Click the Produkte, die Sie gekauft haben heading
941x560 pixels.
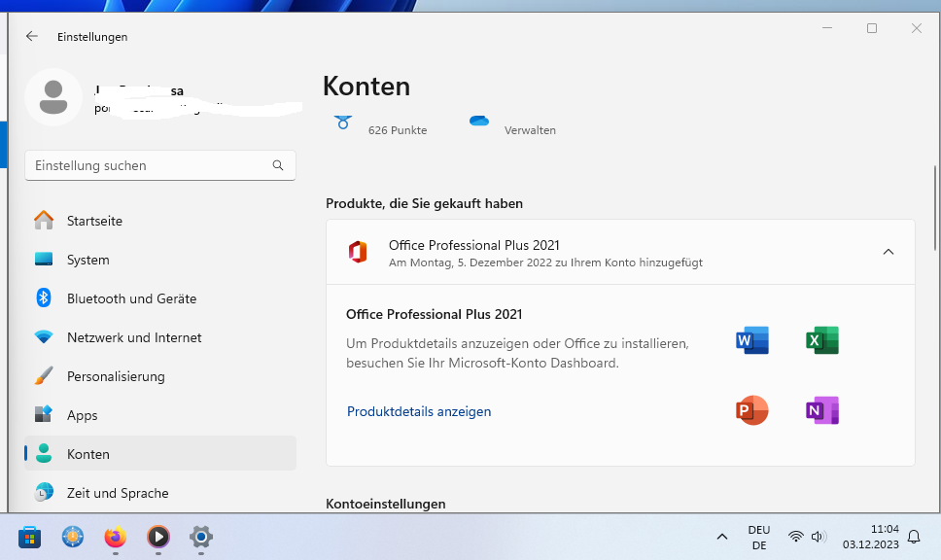coord(424,203)
